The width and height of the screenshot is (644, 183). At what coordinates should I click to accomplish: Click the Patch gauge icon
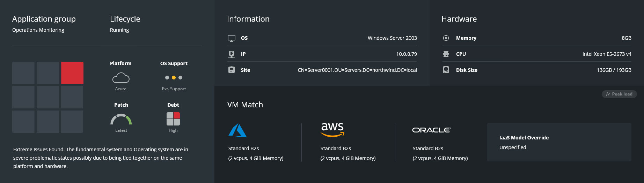pos(121,119)
